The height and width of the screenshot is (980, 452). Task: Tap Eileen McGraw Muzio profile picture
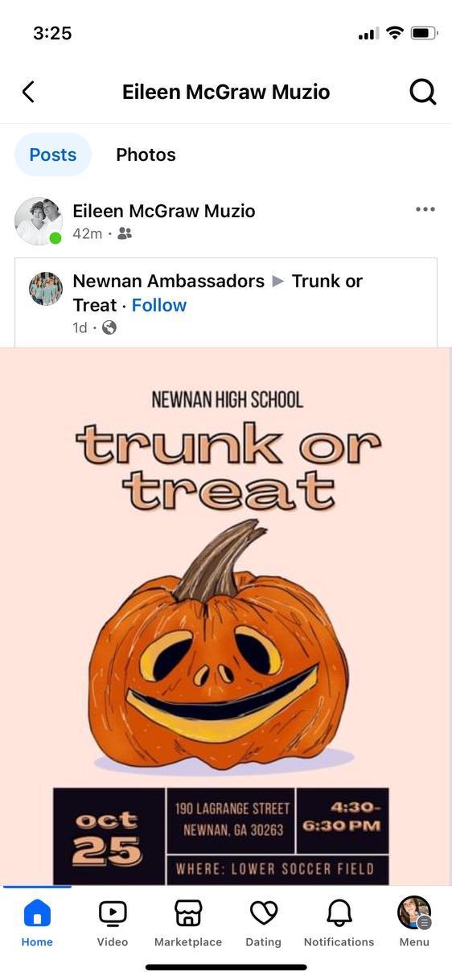pos(39,220)
